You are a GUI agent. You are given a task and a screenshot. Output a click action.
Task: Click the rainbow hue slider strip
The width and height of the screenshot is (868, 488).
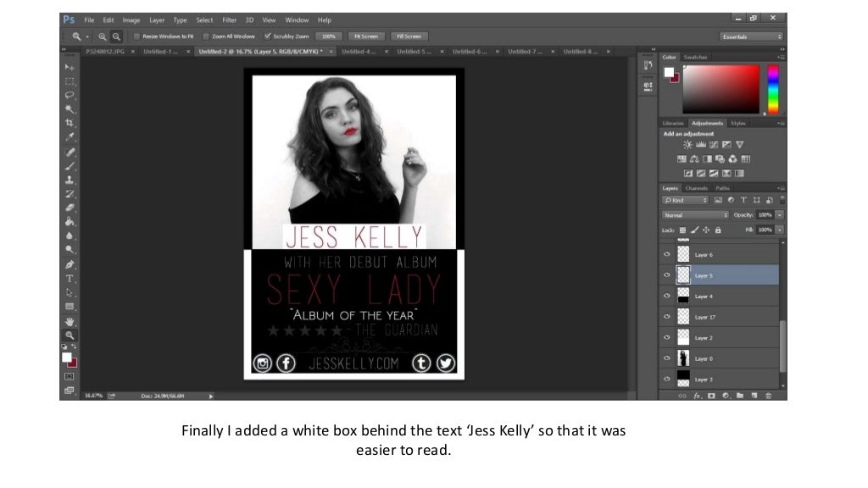coord(772,88)
